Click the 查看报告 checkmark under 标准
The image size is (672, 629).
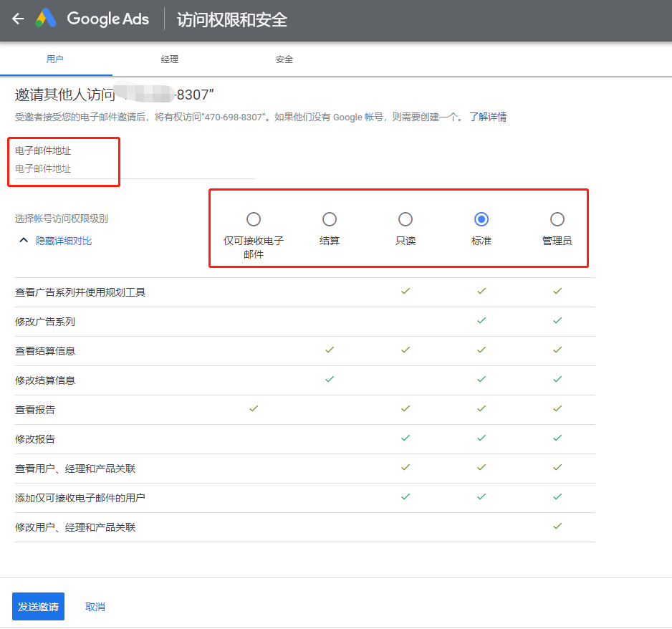(481, 408)
